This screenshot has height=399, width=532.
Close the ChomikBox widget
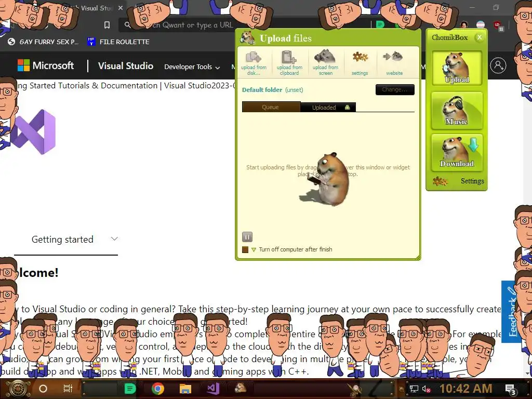(x=480, y=37)
